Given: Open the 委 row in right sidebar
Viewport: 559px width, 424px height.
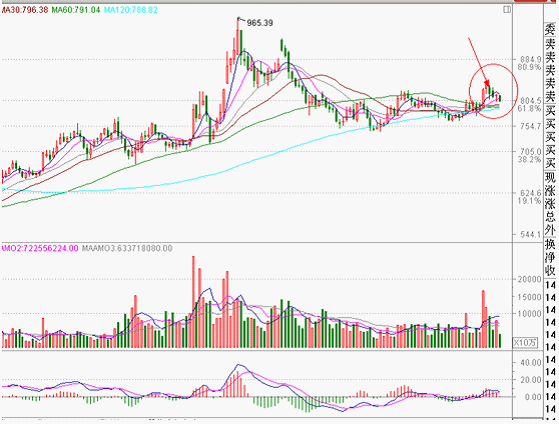Looking at the screenshot, I should [550, 29].
